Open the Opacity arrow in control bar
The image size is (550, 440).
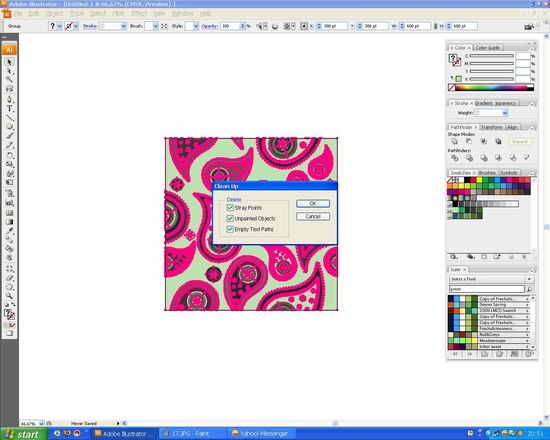point(242,26)
